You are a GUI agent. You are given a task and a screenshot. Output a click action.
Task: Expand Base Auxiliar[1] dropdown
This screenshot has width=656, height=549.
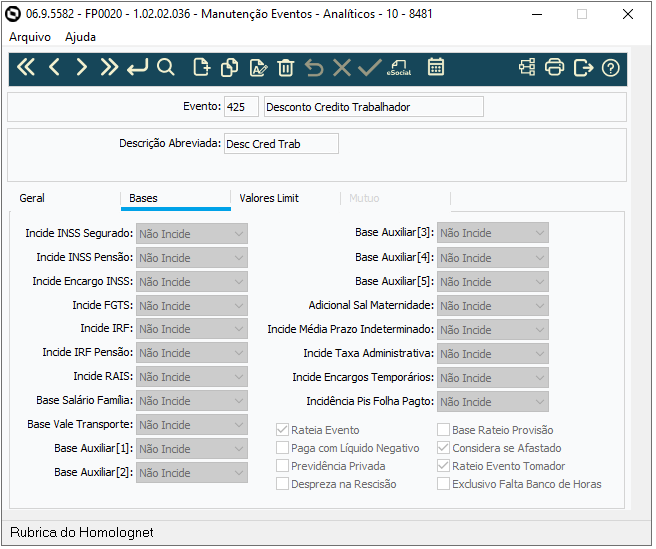(x=192, y=449)
